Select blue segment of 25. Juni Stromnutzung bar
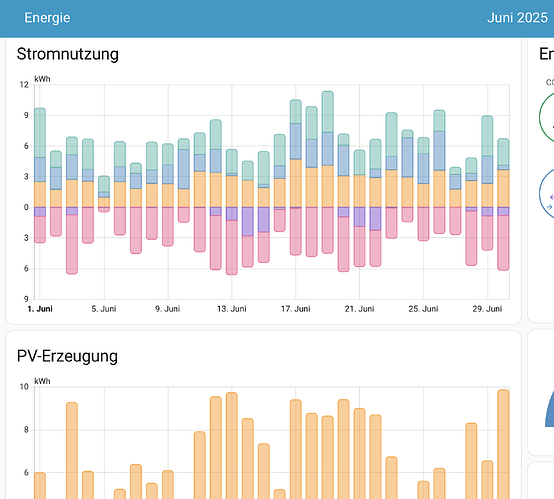554x499 pixels. coord(423,169)
